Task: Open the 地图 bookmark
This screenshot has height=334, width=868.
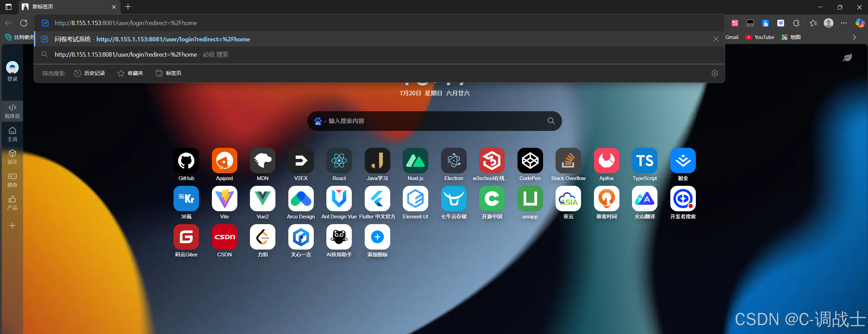Action: [791, 37]
